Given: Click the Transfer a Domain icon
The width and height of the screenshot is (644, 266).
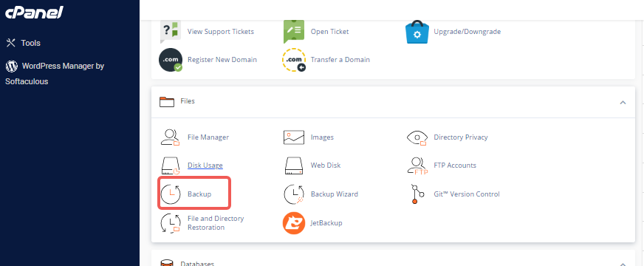Looking at the screenshot, I should 294,60.
